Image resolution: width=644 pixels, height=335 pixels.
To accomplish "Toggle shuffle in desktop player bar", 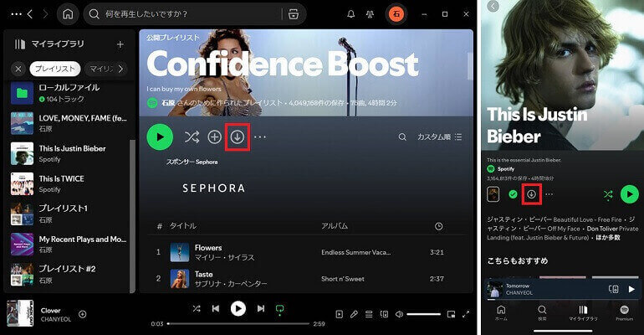I will [197, 308].
